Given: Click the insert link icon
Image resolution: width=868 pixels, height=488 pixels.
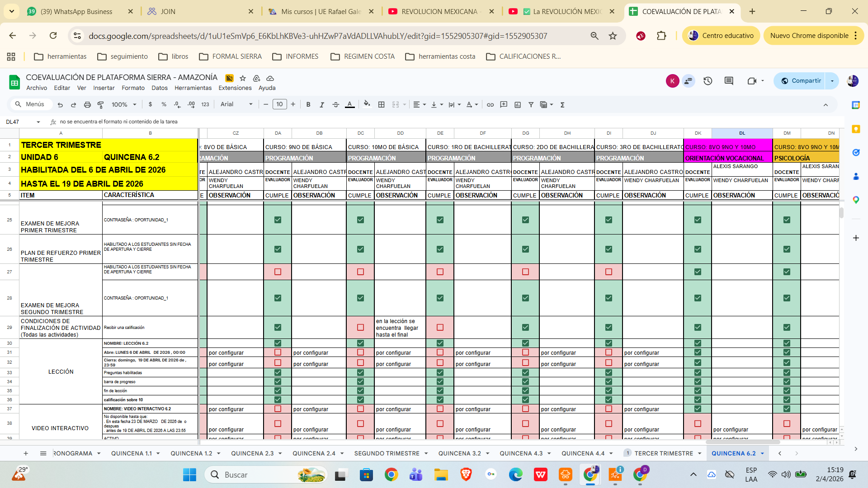Looking at the screenshot, I should (490, 104).
